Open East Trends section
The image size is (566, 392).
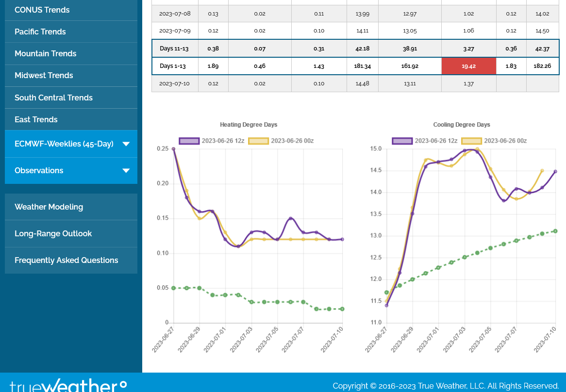point(36,119)
